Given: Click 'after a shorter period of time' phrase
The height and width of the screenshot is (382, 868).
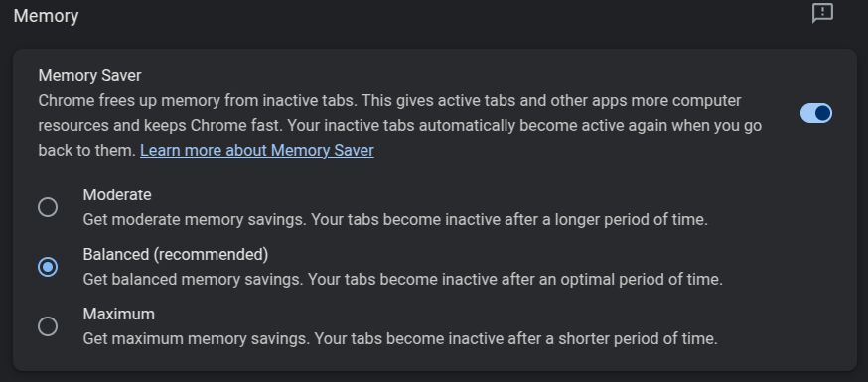Looking at the screenshot, I should [x=614, y=338].
